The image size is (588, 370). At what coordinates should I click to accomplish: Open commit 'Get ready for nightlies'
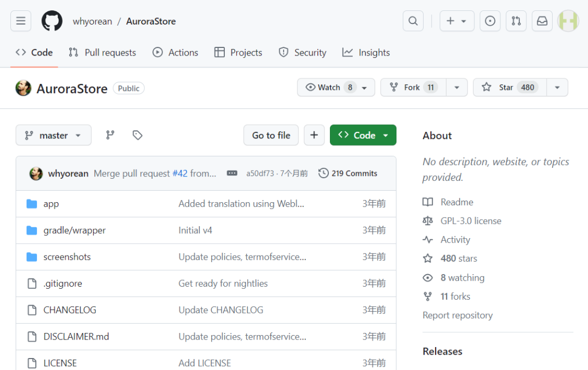pos(223,284)
